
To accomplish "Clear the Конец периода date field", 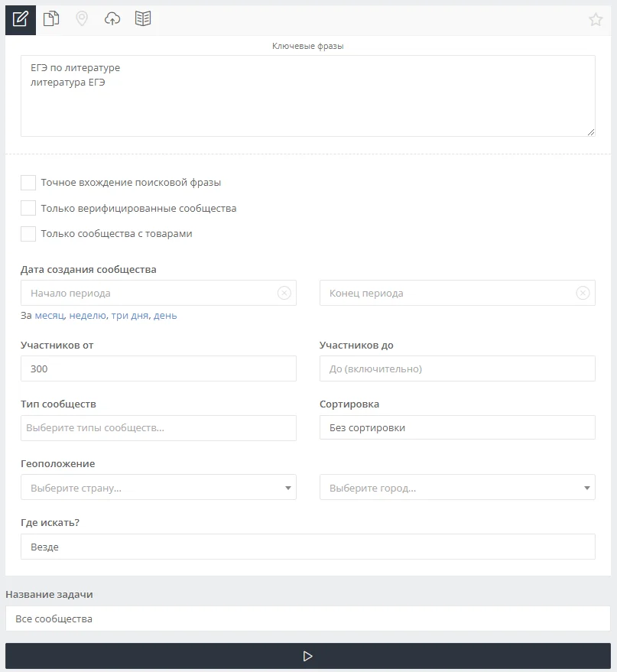I will click(x=583, y=293).
